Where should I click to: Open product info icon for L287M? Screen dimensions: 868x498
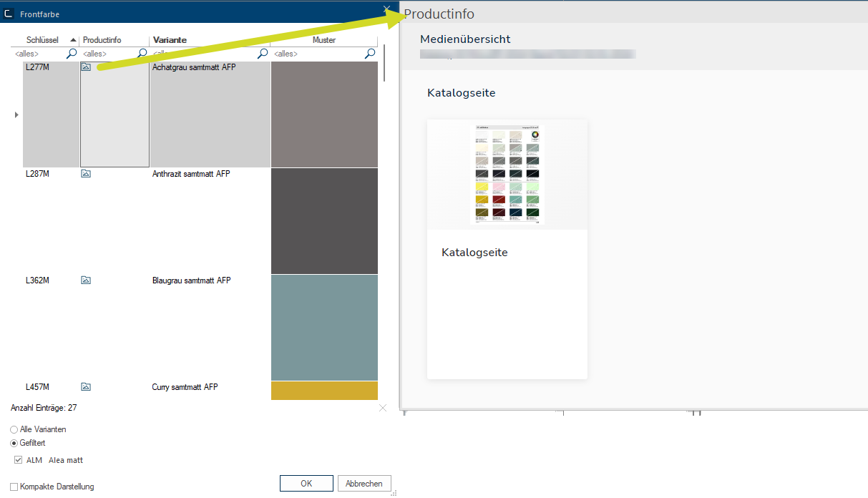(x=86, y=173)
